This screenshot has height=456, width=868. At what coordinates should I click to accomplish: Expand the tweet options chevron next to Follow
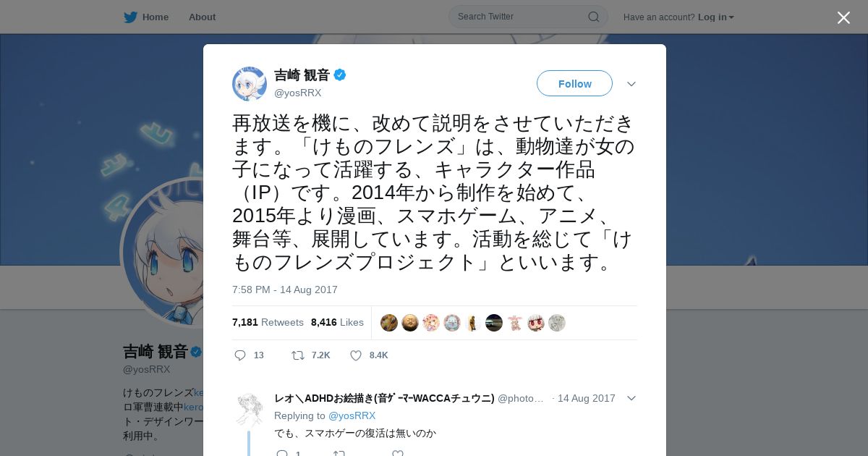tap(631, 84)
